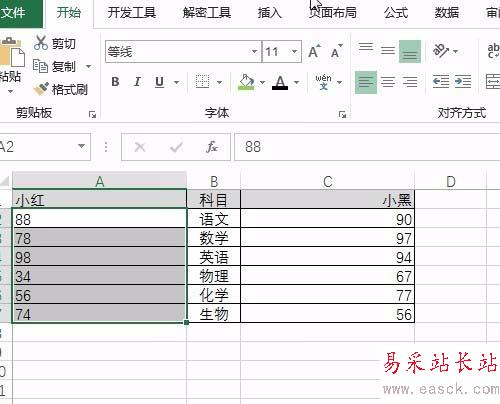This screenshot has height=404, width=500.
Task: Open the font size dropdown
Action: [294, 51]
